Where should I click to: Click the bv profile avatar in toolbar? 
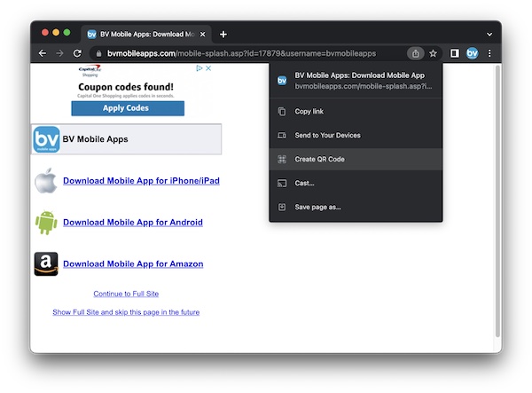472,53
